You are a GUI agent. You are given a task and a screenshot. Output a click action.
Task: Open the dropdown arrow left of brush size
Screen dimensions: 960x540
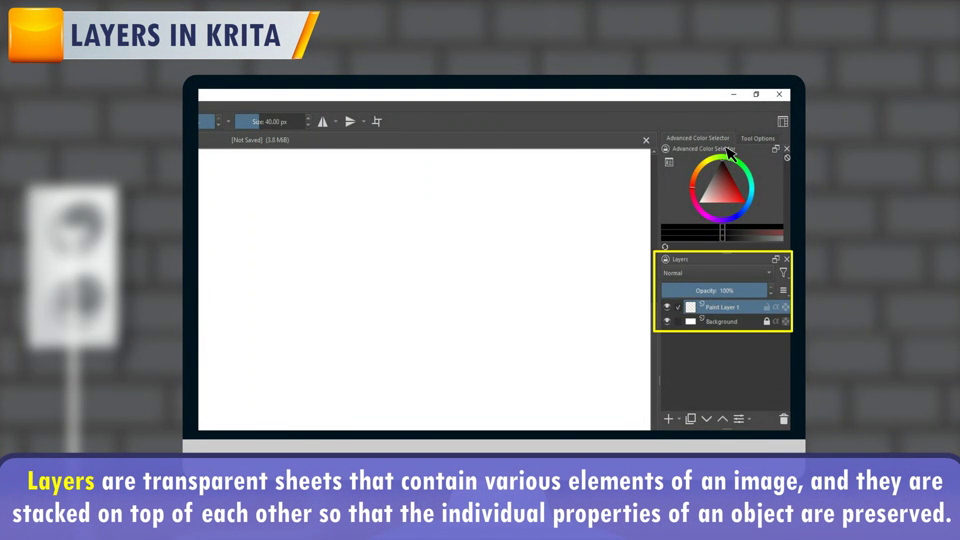tap(228, 121)
